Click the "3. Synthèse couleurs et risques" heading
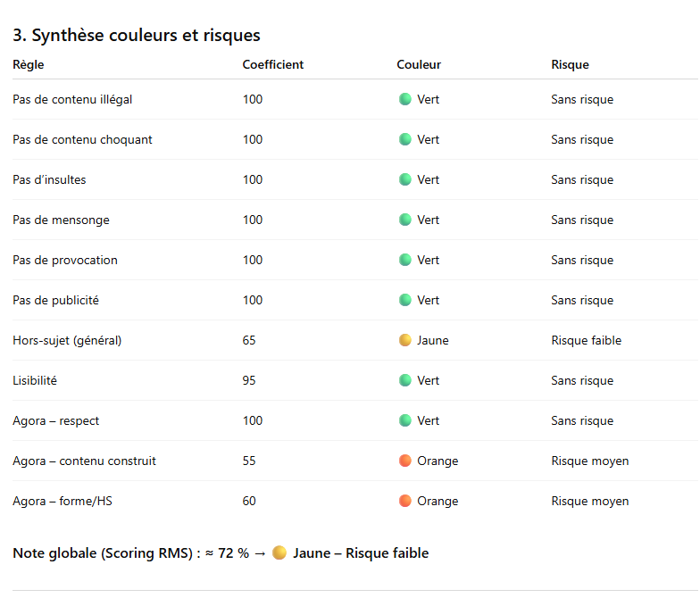Screen dimensions: 700x598 coord(137,36)
